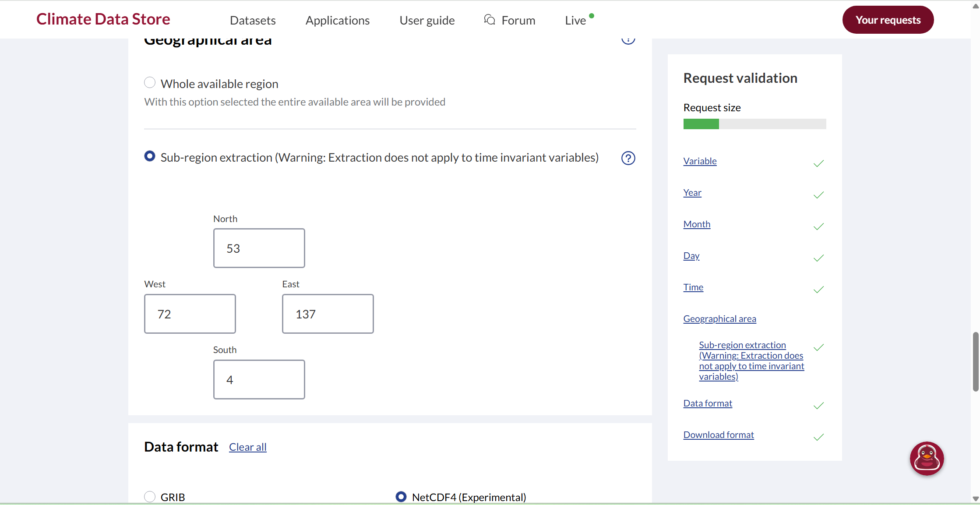Click the green Live status dot
The width and height of the screenshot is (980, 505).
(x=592, y=16)
